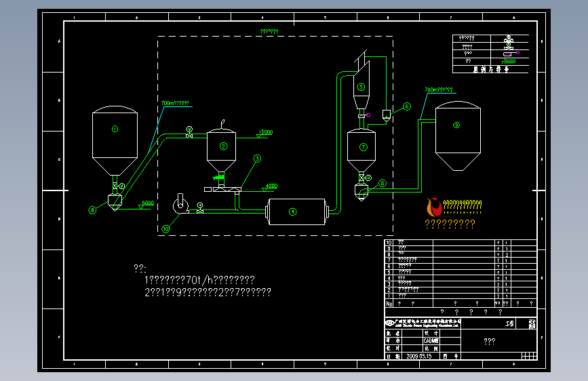Click row 10 number in the parts list
The image size is (588, 381).
click(x=389, y=243)
